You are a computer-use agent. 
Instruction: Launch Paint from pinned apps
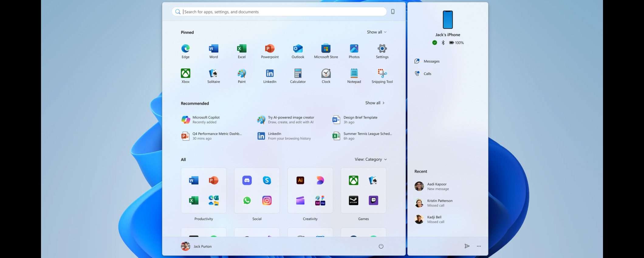click(241, 76)
